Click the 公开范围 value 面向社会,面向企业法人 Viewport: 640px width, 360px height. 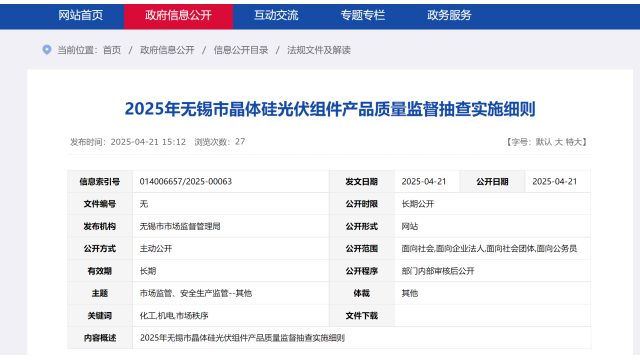click(x=489, y=249)
